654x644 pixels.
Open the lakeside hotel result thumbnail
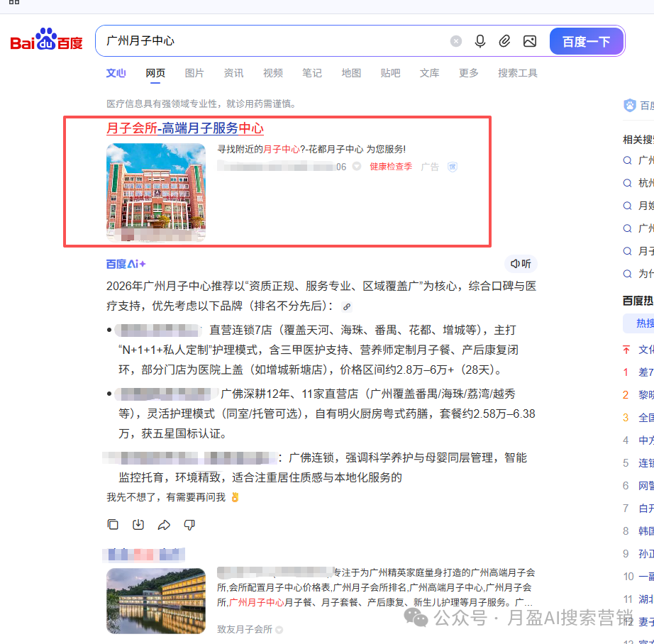coord(156,601)
